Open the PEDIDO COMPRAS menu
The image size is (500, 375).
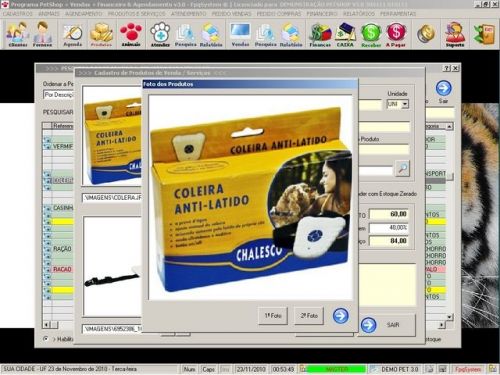[x=279, y=14]
